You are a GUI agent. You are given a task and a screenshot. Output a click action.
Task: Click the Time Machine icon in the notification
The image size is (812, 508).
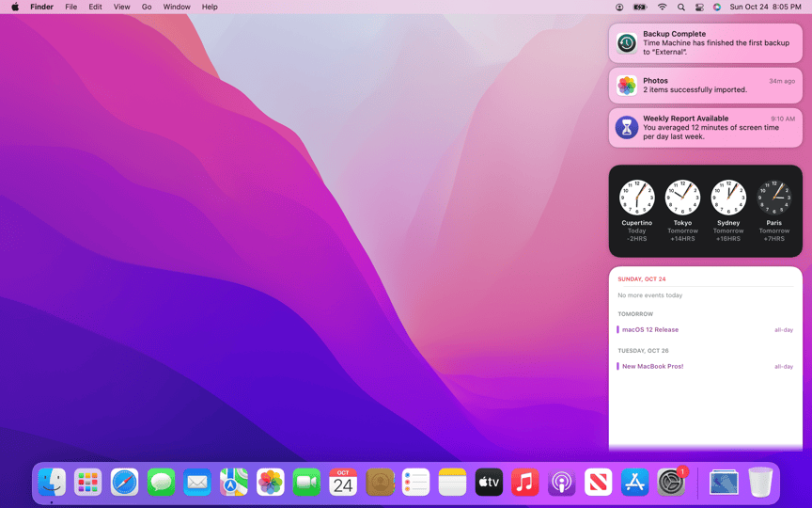click(627, 43)
